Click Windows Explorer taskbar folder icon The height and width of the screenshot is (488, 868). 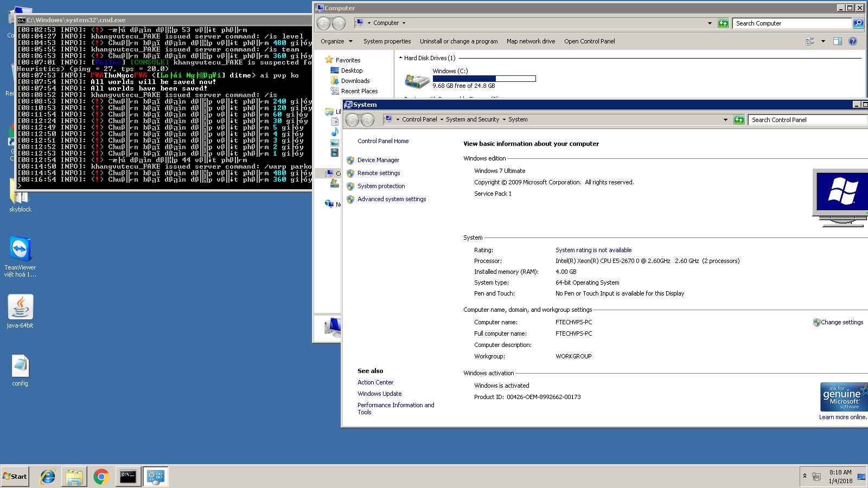click(x=74, y=477)
